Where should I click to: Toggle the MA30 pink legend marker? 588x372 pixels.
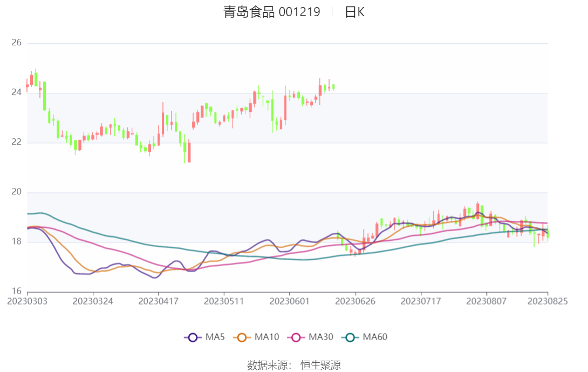[296, 337]
